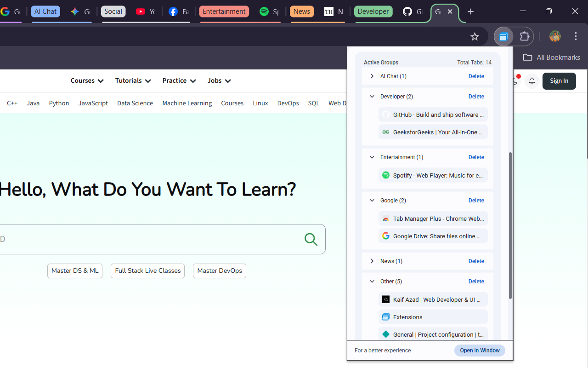Open the Data Science topic link
The height and width of the screenshot is (368, 588).
click(135, 103)
